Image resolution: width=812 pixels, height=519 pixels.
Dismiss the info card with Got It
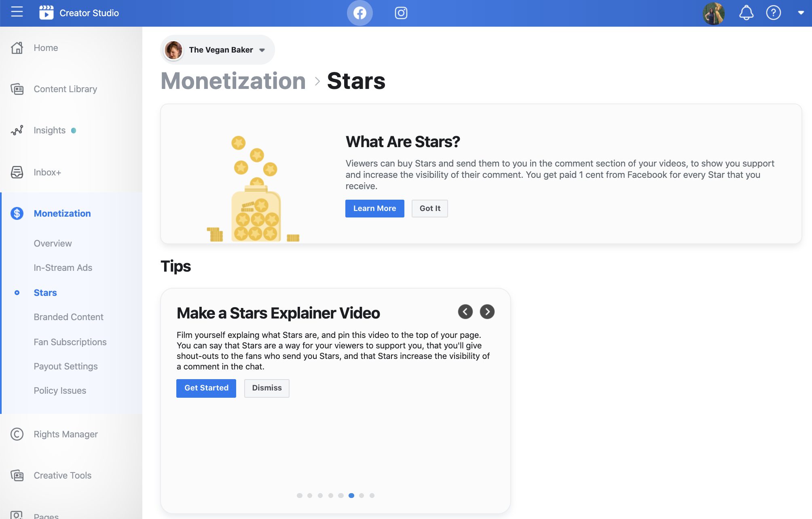point(430,209)
